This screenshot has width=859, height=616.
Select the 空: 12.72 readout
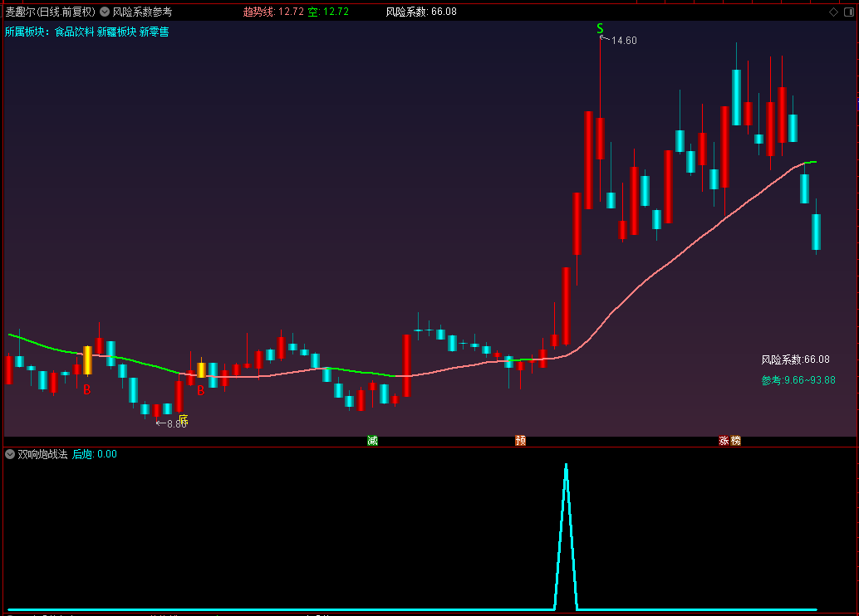[328, 12]
